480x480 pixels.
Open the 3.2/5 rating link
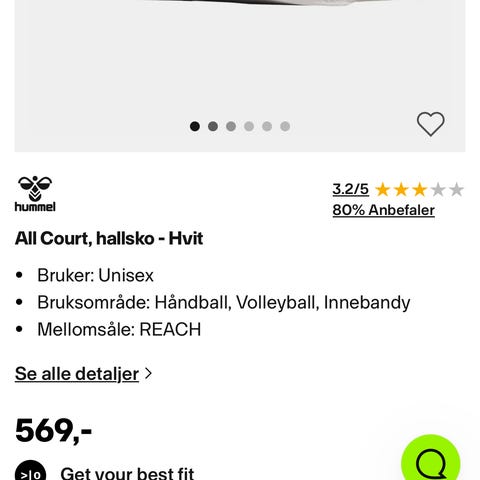point(350,189)
